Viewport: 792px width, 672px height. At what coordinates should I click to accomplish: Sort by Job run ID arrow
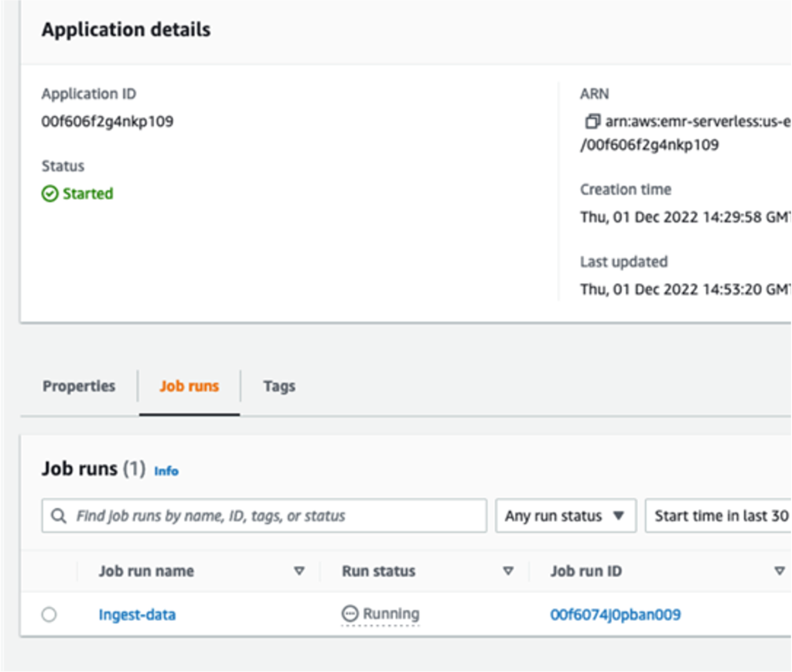click(x=779, y=571)
